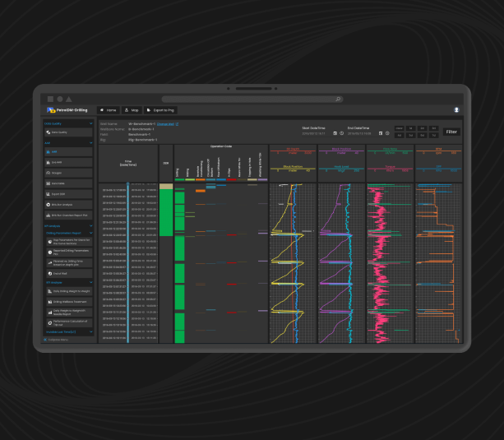504x440 pixels.
Task: Click the Filter button
Action: (451, 132)
